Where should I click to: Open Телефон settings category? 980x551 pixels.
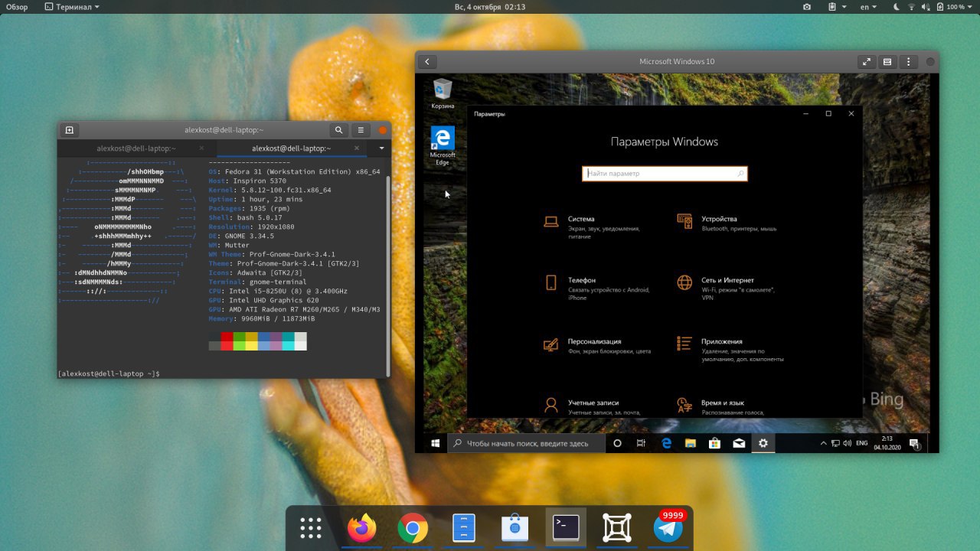[x=597, y=289]
